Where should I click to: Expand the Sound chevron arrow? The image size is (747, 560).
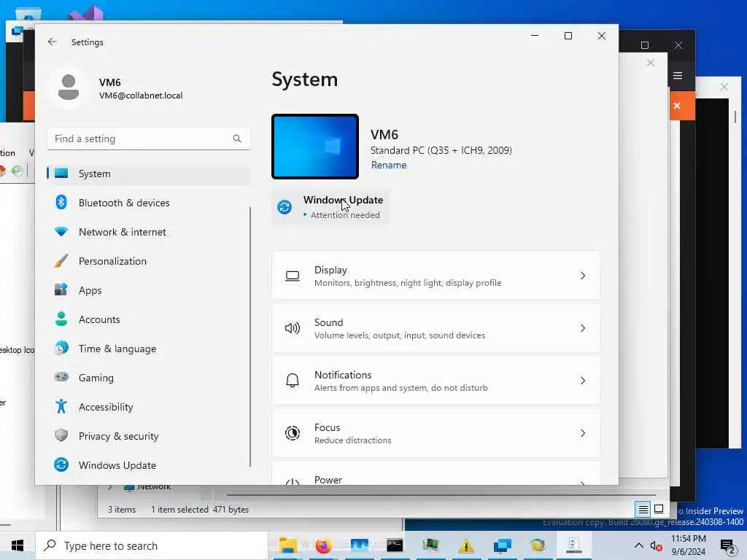point(583,328)
